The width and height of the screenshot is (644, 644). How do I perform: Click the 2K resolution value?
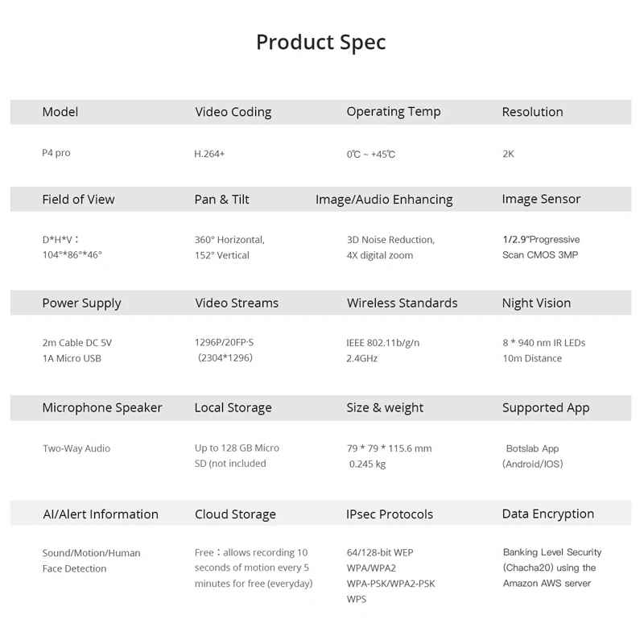508,154
